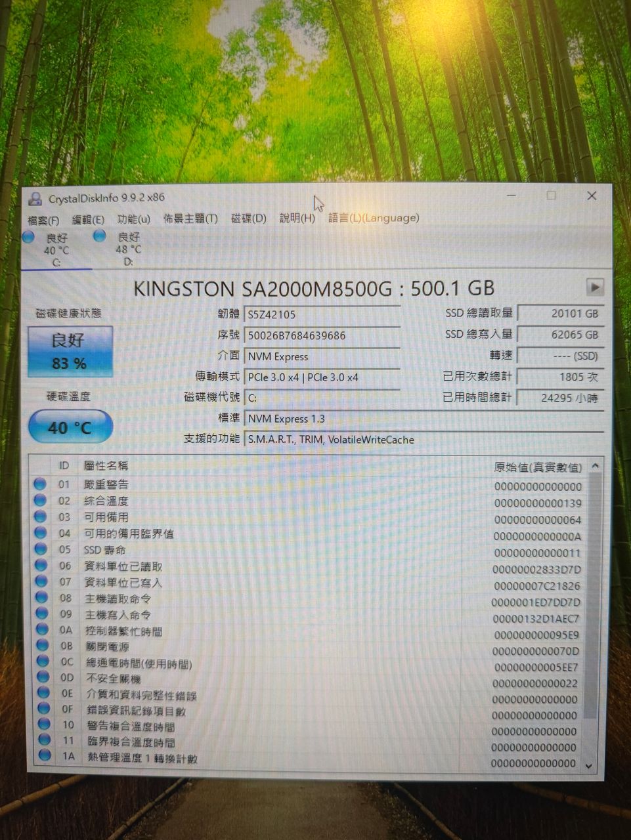Click the serial number field 50026B7684639686
This screenshot has width=631, height=840.
[322, 335]
